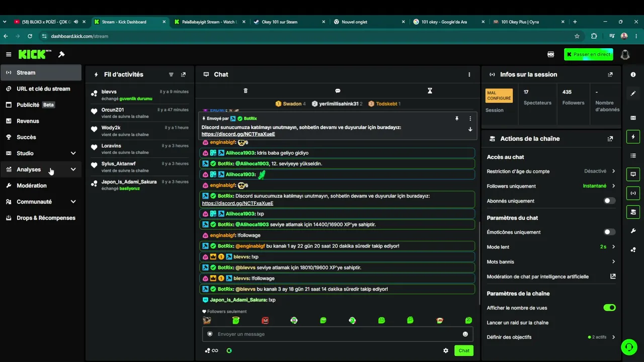Open the pinned message three-dot options
This screenshot has width=644, height=362.
[470, 119]
